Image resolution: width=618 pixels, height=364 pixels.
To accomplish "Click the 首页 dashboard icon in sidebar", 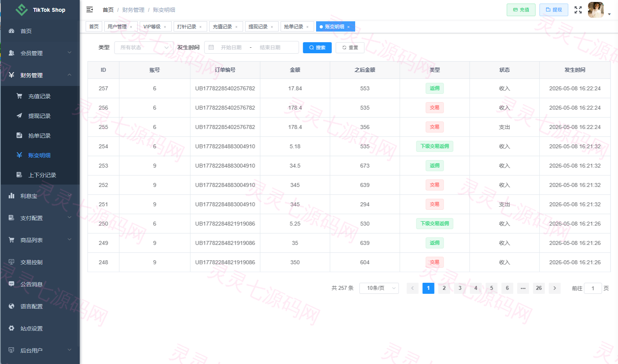I will tap(11, 31).
